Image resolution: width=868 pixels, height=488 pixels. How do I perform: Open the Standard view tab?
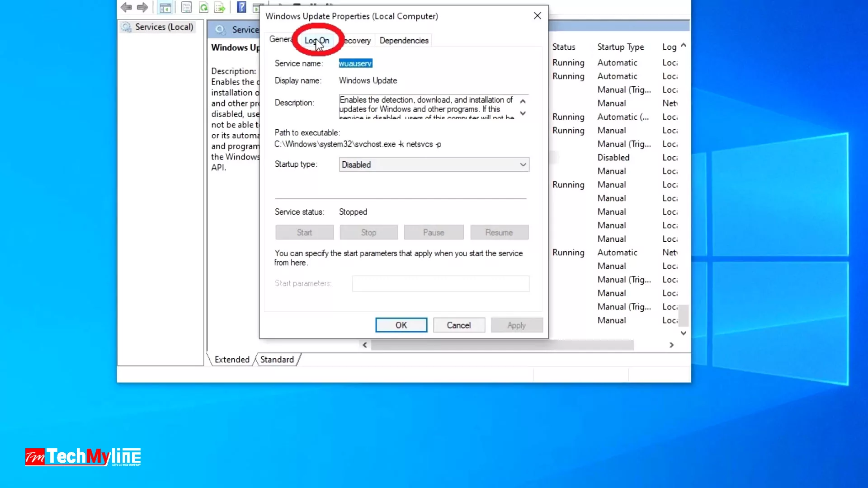pyautogui.click(x=277, y=360)
